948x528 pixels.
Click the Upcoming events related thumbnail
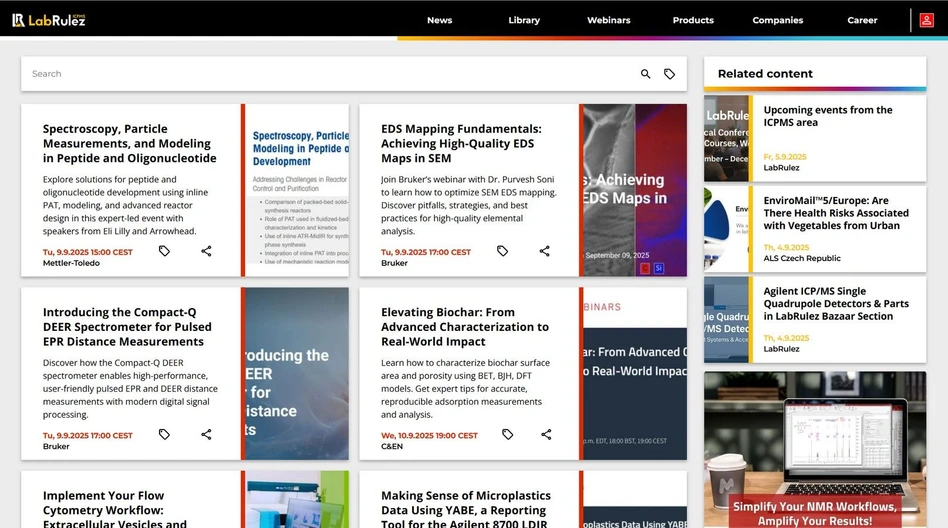tap(726, 139)
